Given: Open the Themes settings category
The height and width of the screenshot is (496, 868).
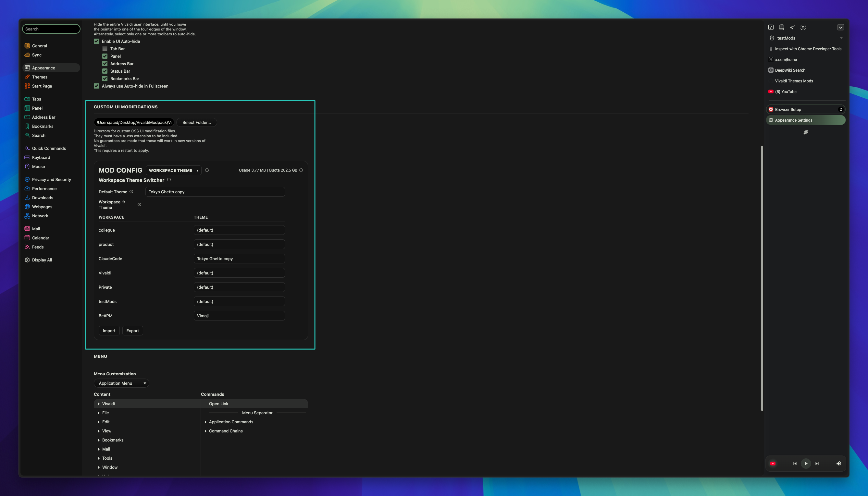Looking at the screenshot, I should (x=51, y=77).
